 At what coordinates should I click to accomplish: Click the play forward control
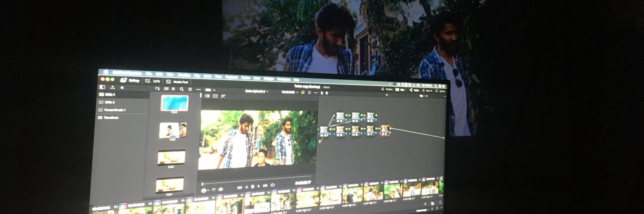click(x=259, y=186)
